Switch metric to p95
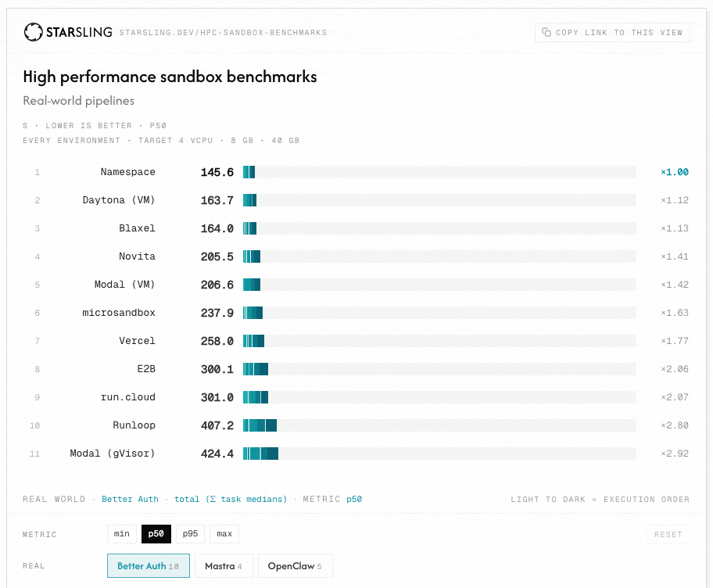The width and height of the screenshot is (713, 588). [190, 534]
